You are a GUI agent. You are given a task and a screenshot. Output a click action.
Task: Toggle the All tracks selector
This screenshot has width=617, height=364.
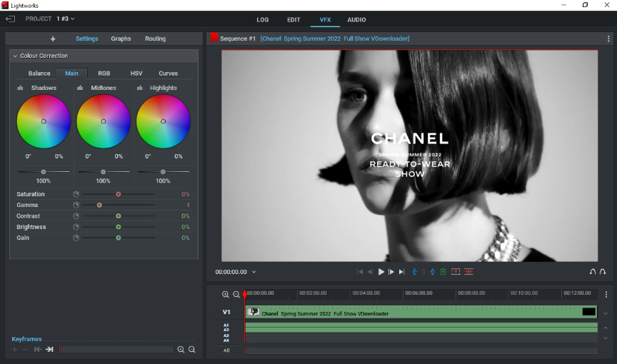pos(226,350)
